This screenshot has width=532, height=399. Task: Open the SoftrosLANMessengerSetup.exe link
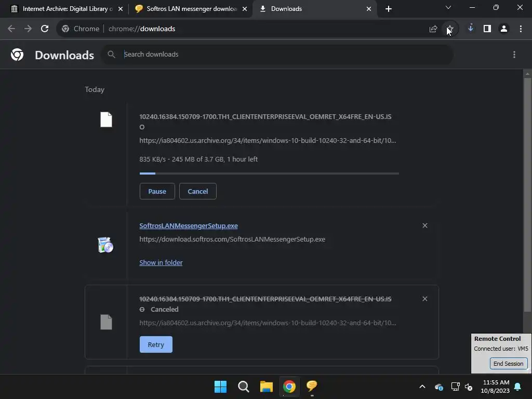pos(189,226)
